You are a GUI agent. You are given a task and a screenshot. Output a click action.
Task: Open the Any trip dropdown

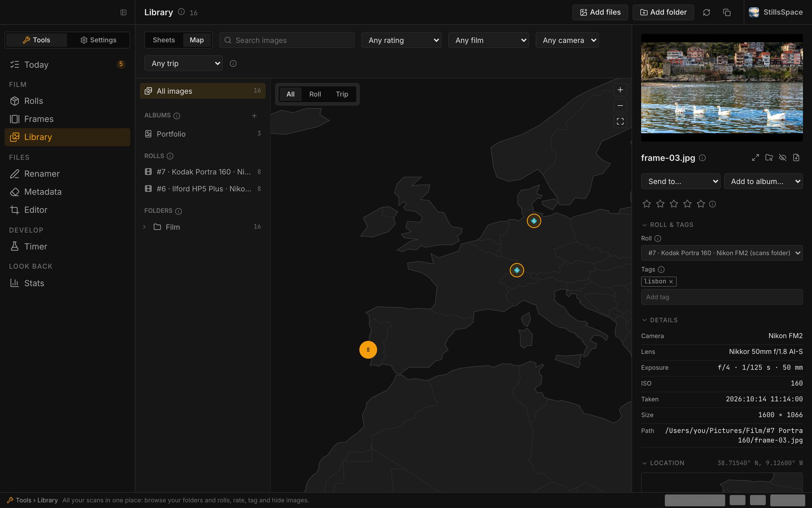coord(184,63)
